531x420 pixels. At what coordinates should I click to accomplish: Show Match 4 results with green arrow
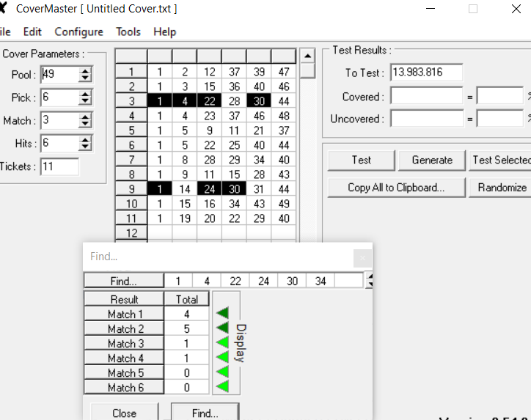coord(222,357)
